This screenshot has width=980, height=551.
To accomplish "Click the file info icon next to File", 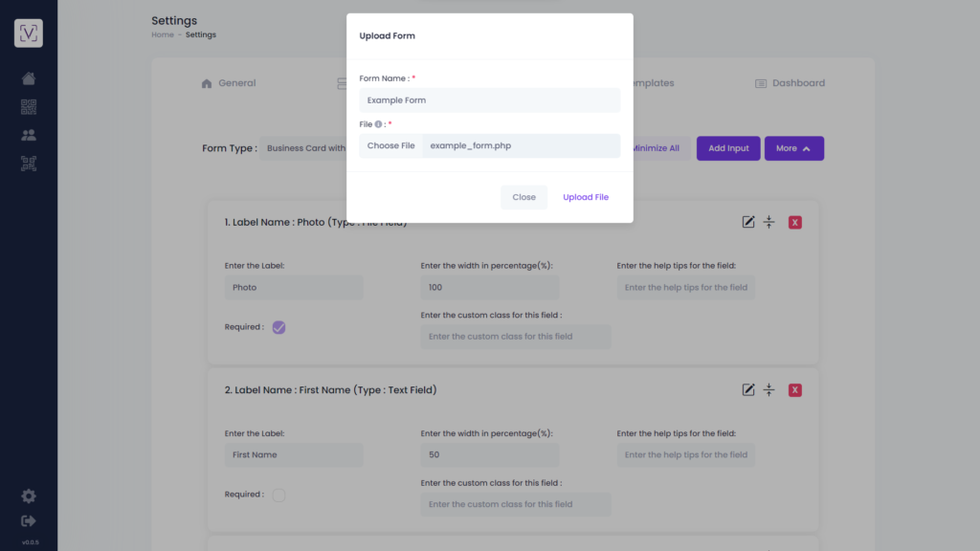I will [378, 124].
